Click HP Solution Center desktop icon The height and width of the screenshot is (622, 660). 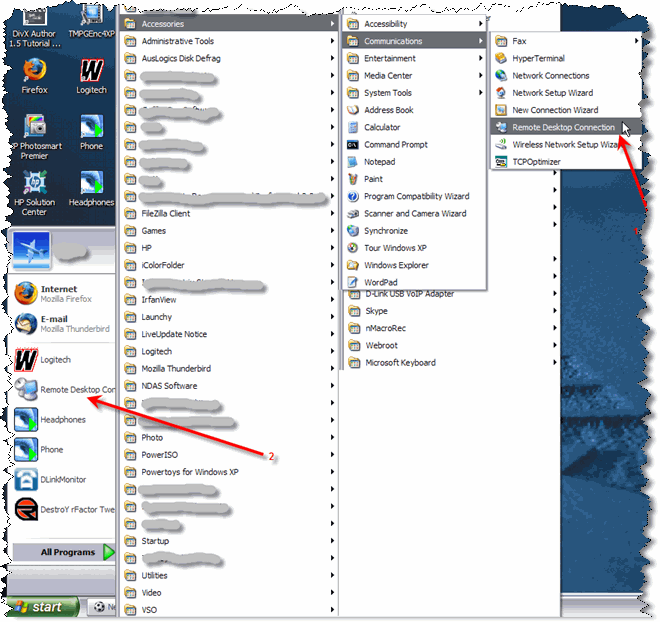pyautogui.click(x=34, y=191)
